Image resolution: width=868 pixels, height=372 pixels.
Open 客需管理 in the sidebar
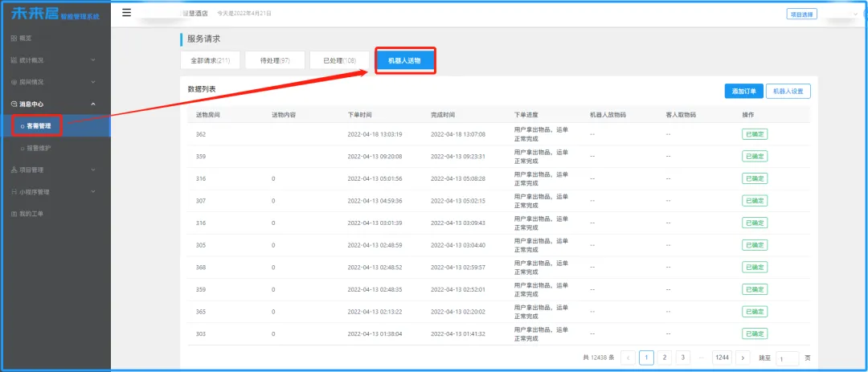tap(39, 125)
